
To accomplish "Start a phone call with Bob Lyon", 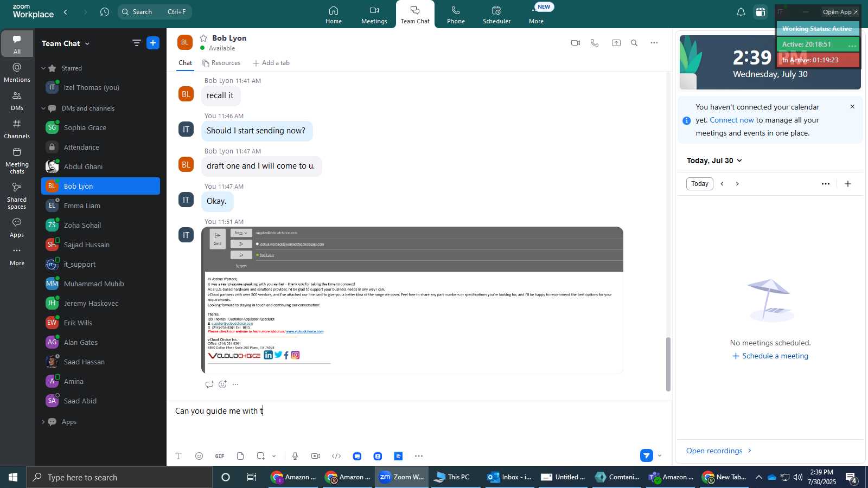I will [595, 43].
